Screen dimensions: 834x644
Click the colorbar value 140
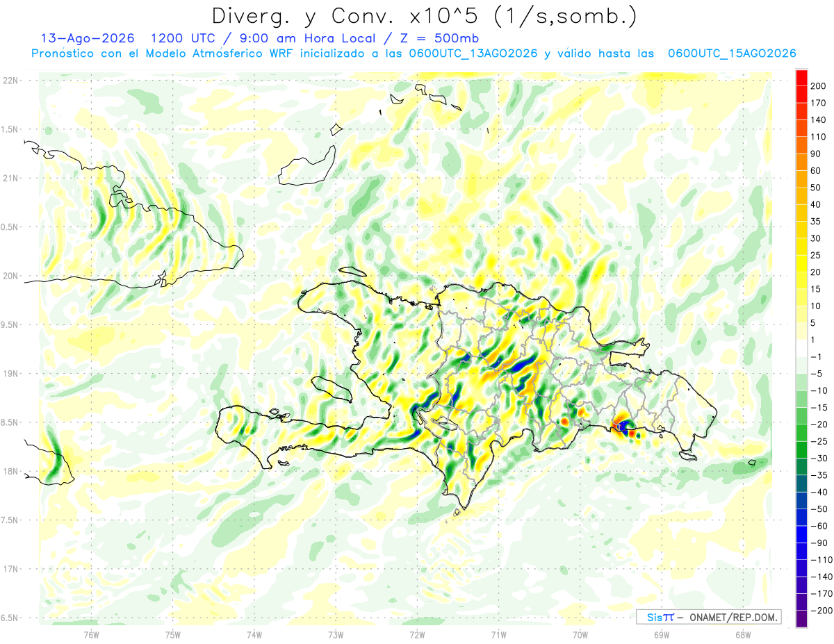pos(818,120)
